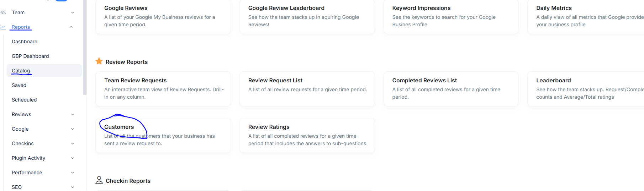Open the Dashboard menu item
The height and width of the screenshot is (191, 644).
click(x=25, y=42)
